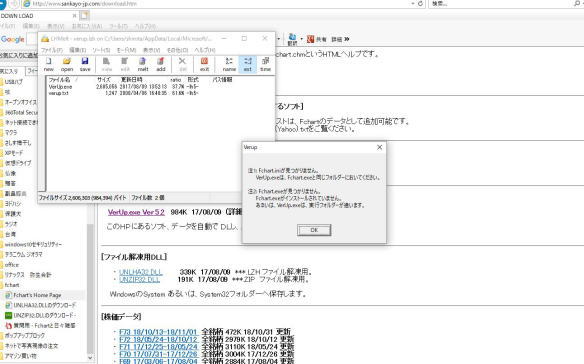584x364 pixels.
Task: Click the OK button in Verup dialog
Action: click(x=314, y=230)
